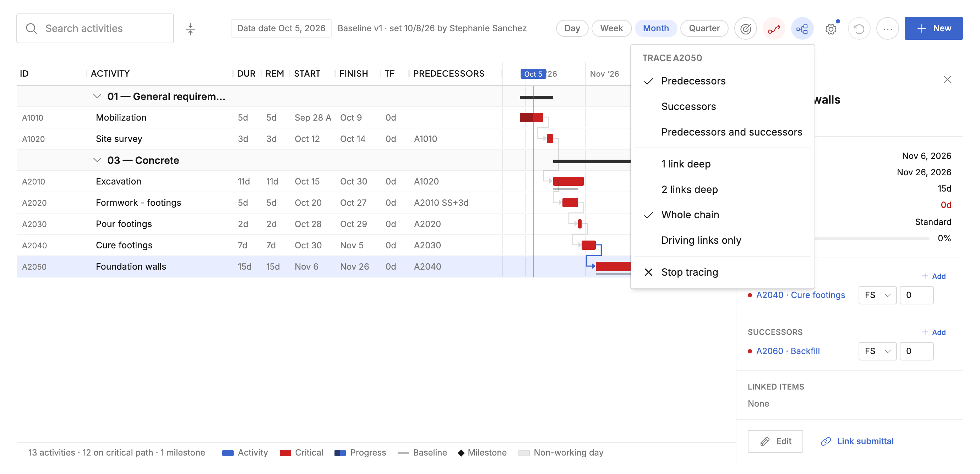Sort by the START column header

(307, 74)
